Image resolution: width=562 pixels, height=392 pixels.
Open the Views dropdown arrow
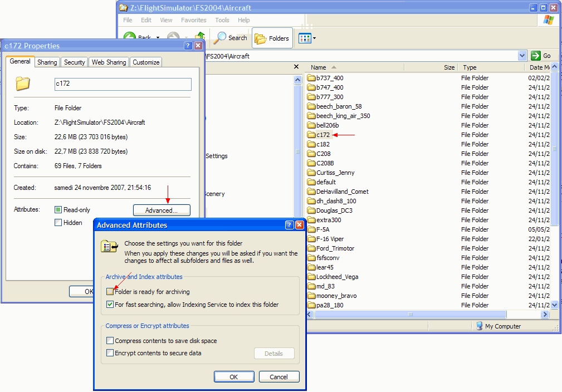pos(314,38)
